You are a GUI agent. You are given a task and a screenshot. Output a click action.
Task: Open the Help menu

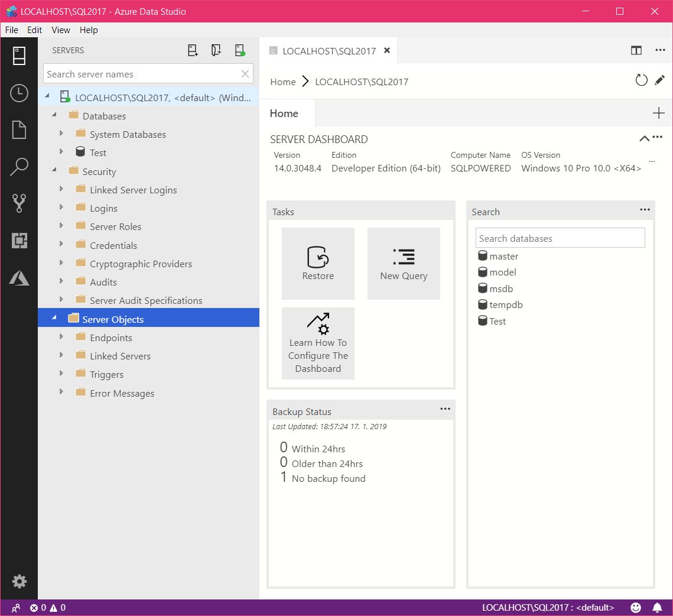89,30
